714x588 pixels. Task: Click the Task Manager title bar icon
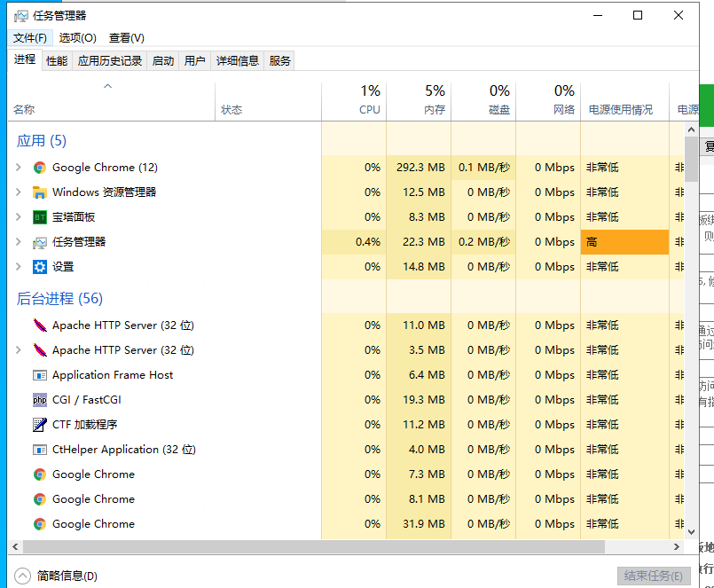pyautogui.click(x=21, y=16)
